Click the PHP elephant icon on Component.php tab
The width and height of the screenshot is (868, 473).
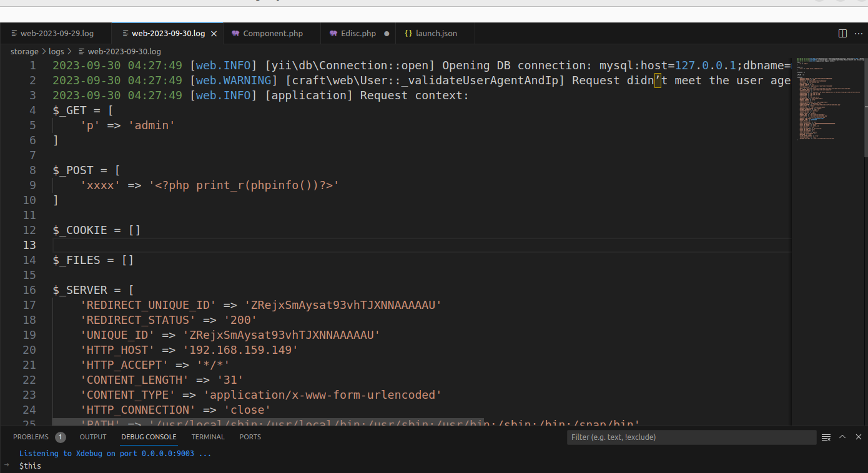click(235, 34)
